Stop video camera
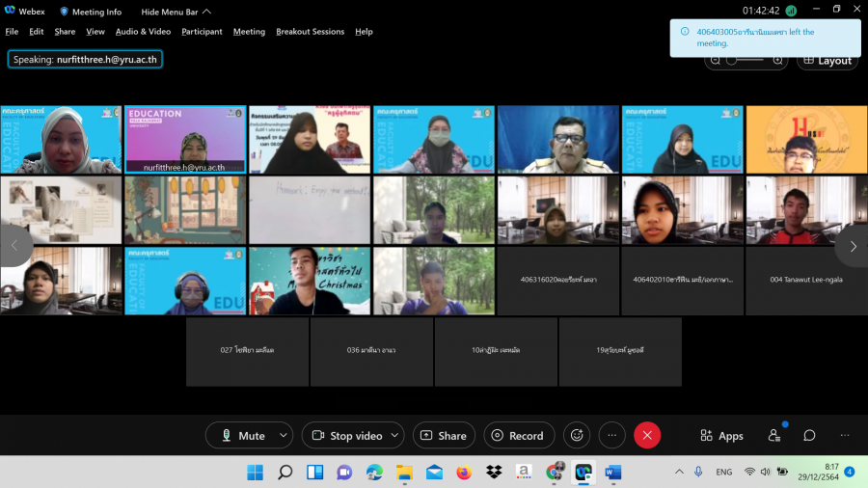The height and width of the screenshot is (488, 868). [x=346, y=436]
